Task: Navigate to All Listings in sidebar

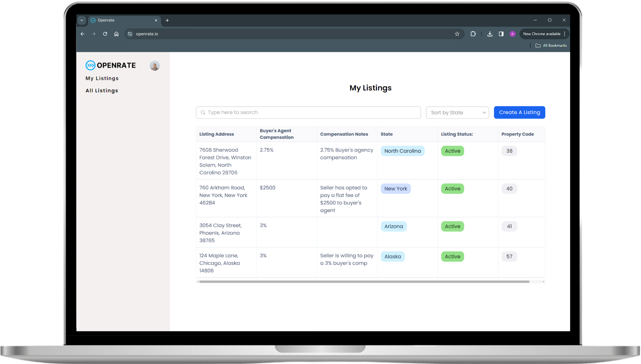Action: click(102, 91)
